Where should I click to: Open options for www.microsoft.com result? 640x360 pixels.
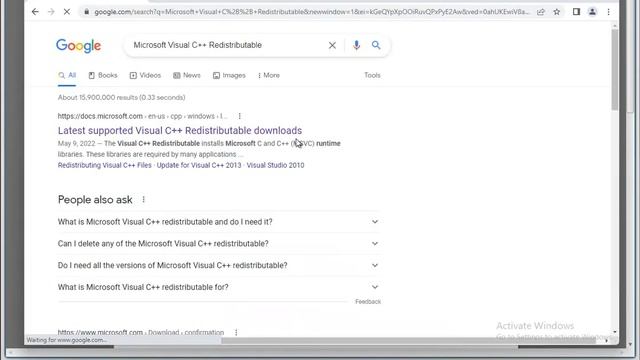pos(236,332)
